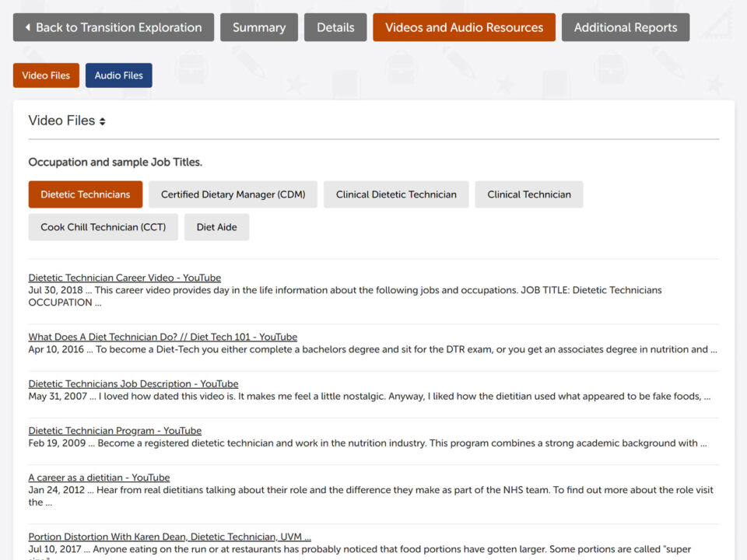
Task: Open the Additional Reports tab
Action: [626, 27]
